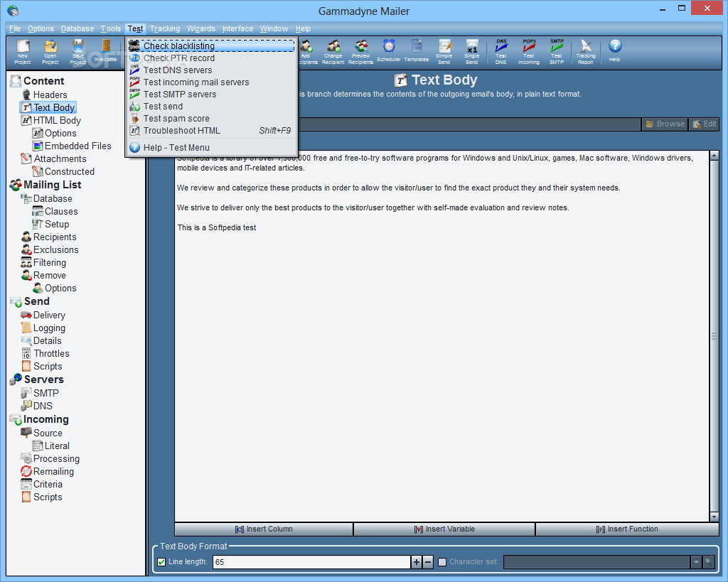
Task: Click the New Project toolbar icon
Action: tap(22, 51)
